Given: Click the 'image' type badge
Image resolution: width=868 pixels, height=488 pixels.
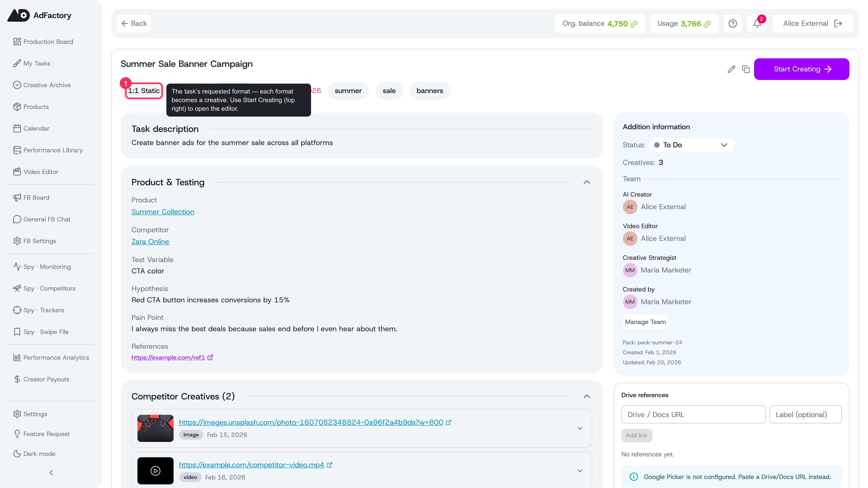Looking at the screenshot, I should click(x=191, y=434).
